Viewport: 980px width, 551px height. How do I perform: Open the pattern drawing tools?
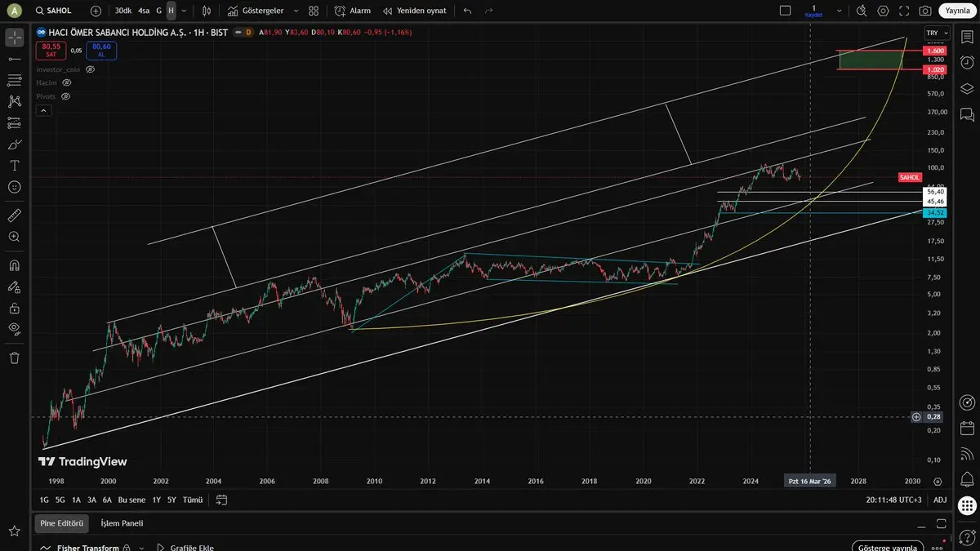[14, 101]
